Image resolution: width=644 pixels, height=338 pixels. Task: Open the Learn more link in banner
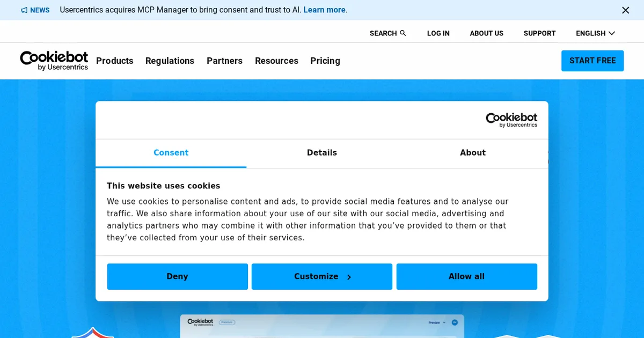coord(324,10)
